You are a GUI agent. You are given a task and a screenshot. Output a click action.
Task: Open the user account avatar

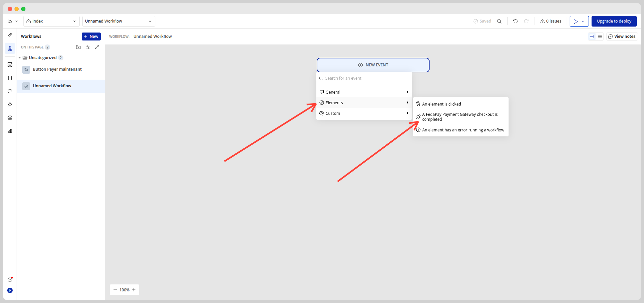pos(10,290)
